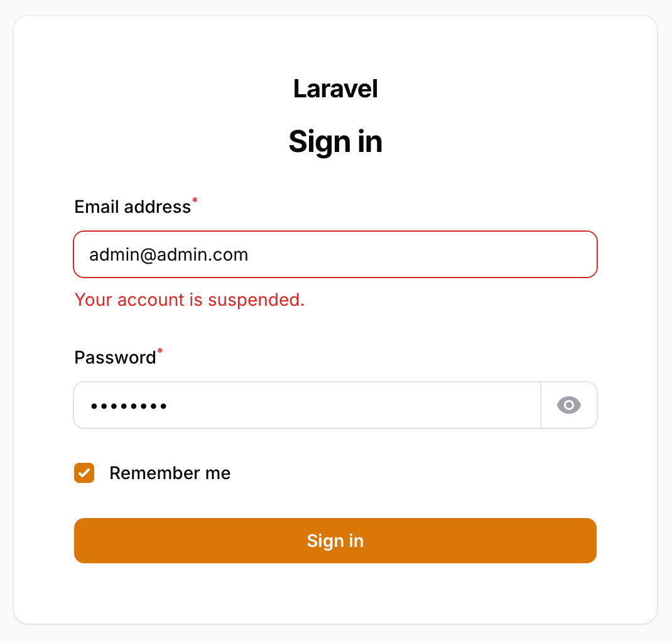Click the Remember me label text
Image resolution: width=672 pixels, height=643 pixels.
[170, 473]
